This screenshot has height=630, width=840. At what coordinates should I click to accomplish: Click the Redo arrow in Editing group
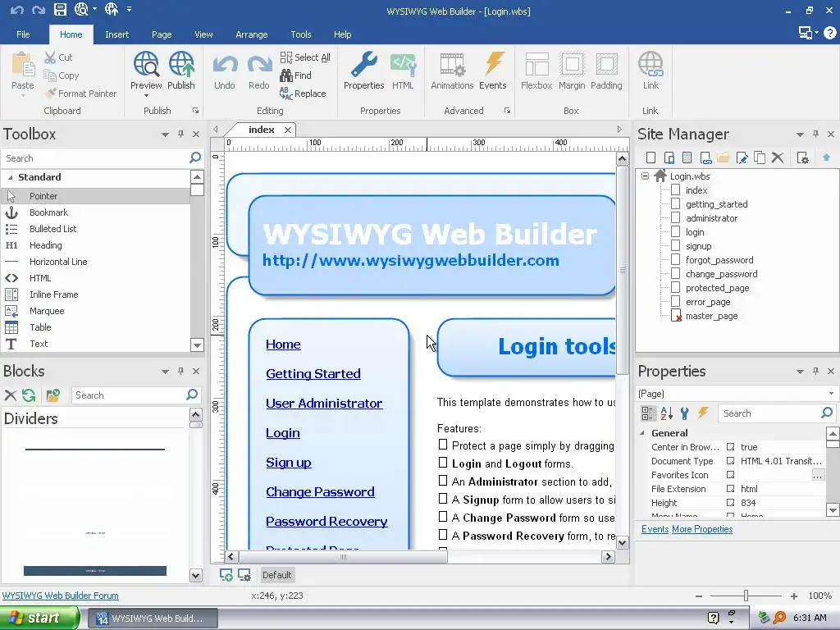point(259,65)
